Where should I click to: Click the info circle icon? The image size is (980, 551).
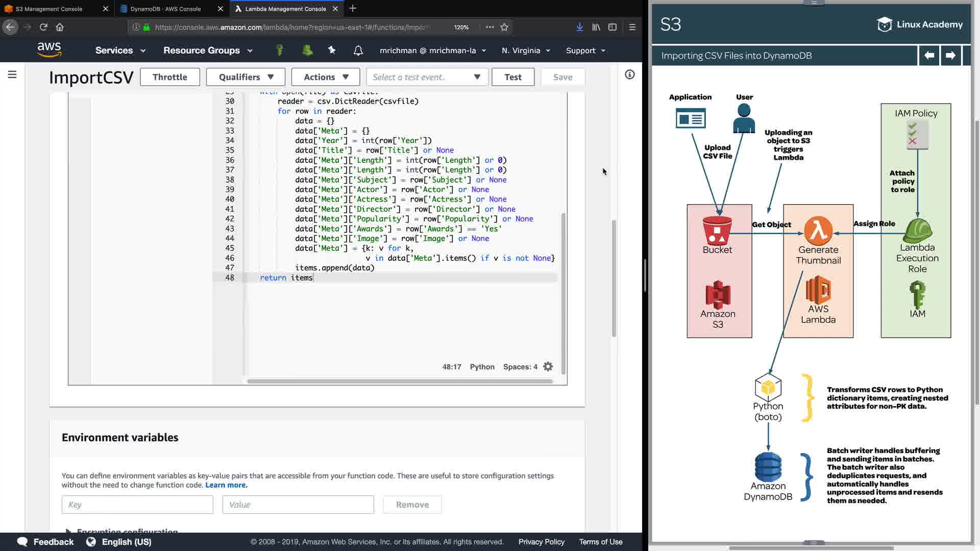pyautogui.click(x=630, y=75)
